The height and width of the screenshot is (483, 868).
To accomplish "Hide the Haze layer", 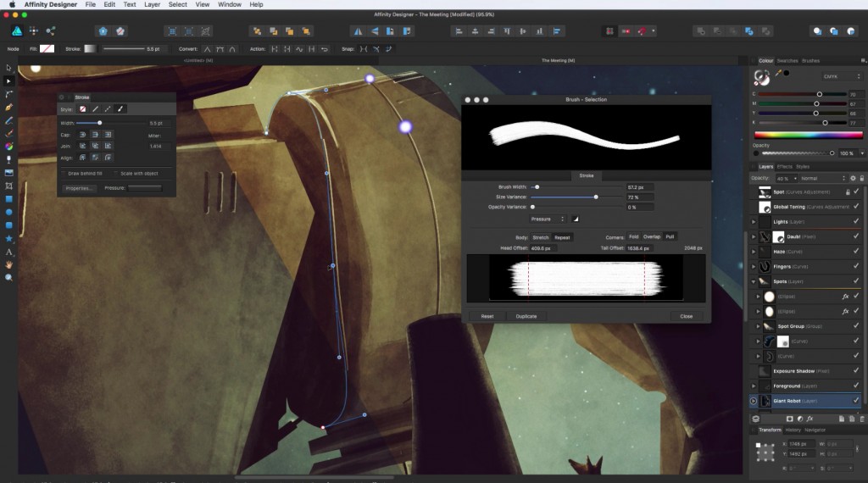I will point(856,251).
